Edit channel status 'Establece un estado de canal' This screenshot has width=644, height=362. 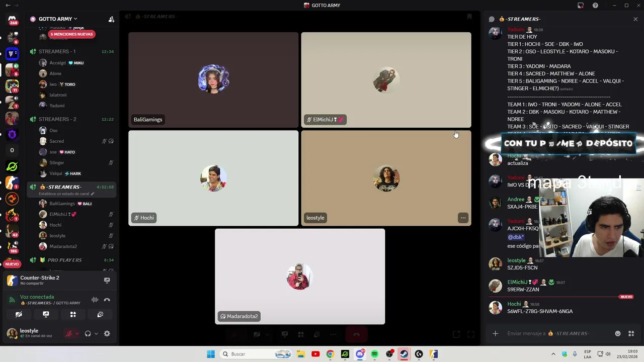[66, 194]
